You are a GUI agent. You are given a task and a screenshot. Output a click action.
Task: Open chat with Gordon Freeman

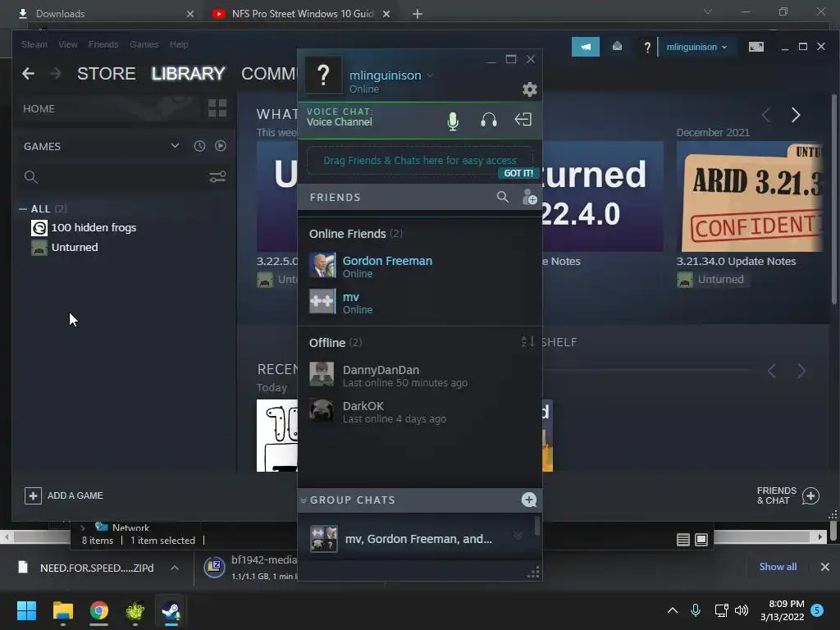pyautogui.click(x=420, y=267)
